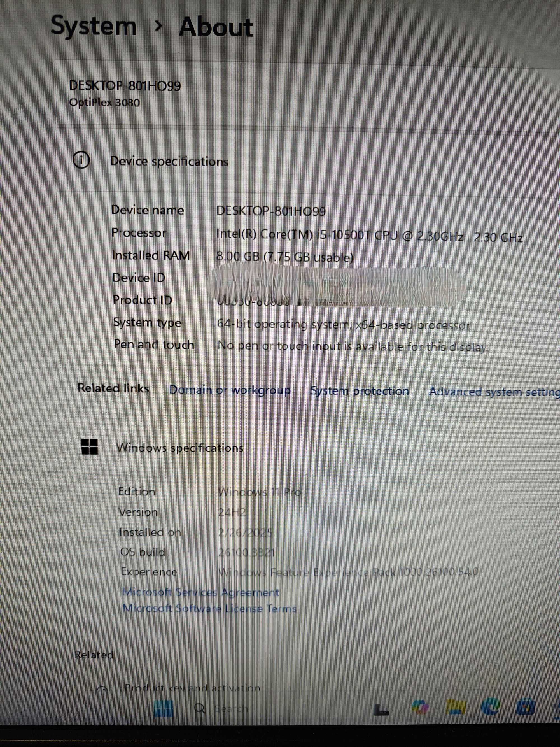Click the 64-bit operating system text
Image resolution: width=560 pixels, height=747 pixels.
point(343,325)
